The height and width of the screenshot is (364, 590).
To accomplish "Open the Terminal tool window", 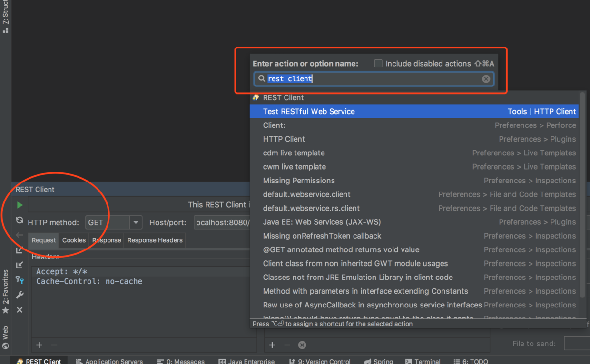I will point(423,361).
